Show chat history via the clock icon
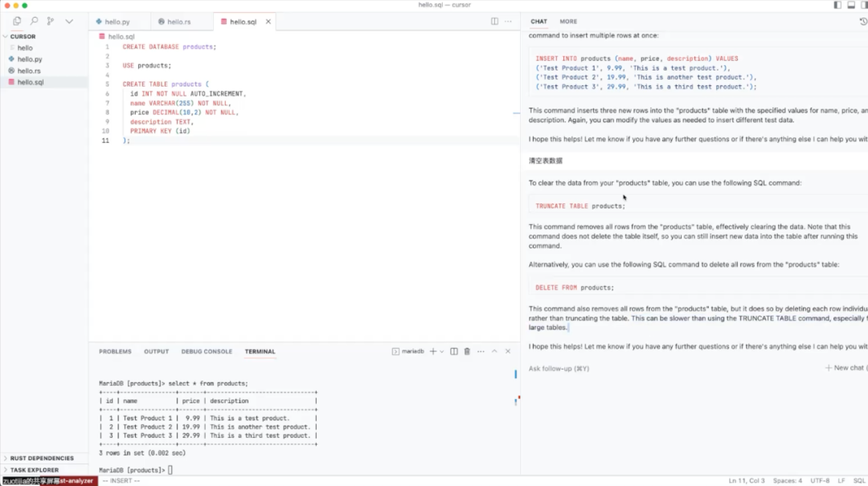This screenshot has width=868, height=486. 862,21
